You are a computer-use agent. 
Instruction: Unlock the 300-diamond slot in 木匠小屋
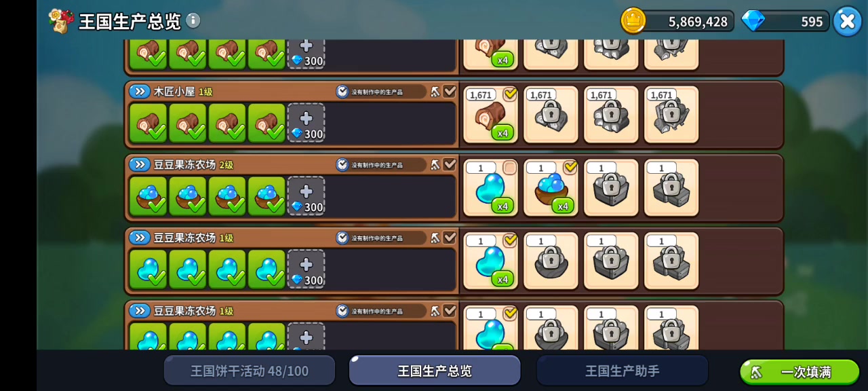[x=306, y=122]
